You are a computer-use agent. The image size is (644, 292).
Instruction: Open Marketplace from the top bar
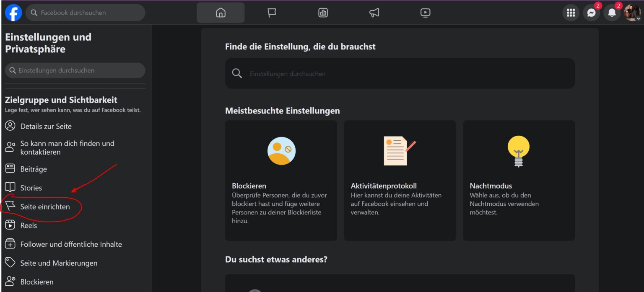[x=323, y=13]
